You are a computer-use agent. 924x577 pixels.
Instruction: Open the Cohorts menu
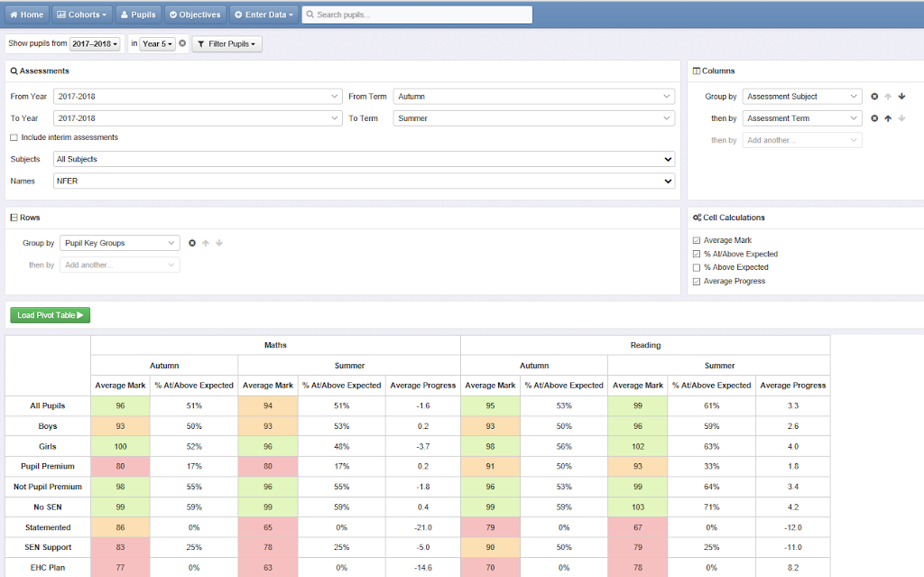(81, 14)
